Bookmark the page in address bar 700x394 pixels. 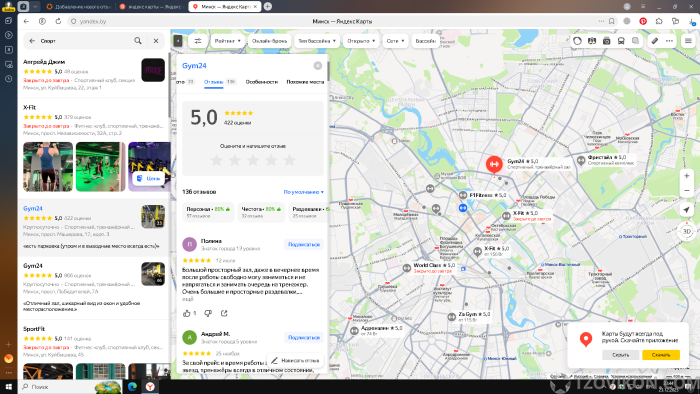(x=612, y=21)
